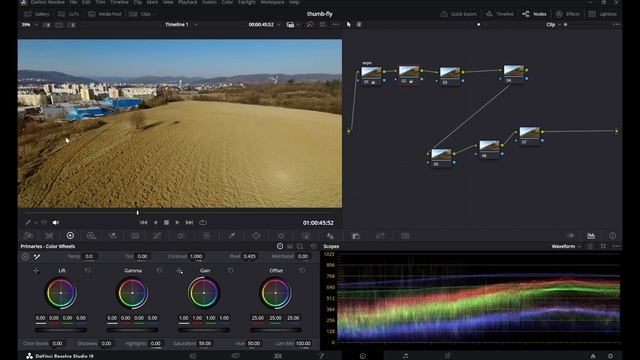Image resolution: width=640 pixels, height=360 pixels.
Task: Click the Contrast value field 1.000
Action: point(196,256)
